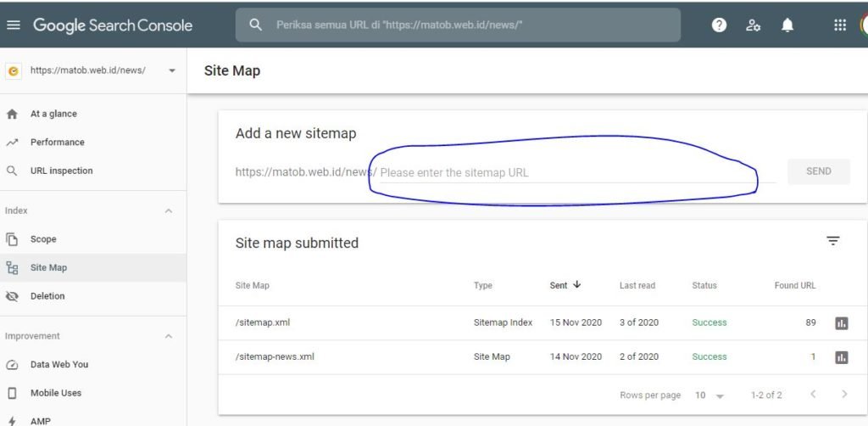Viewport: 868px width, 426px height.
Task: Go to next page of sitemaps
Action: click(x=844, y=395)
